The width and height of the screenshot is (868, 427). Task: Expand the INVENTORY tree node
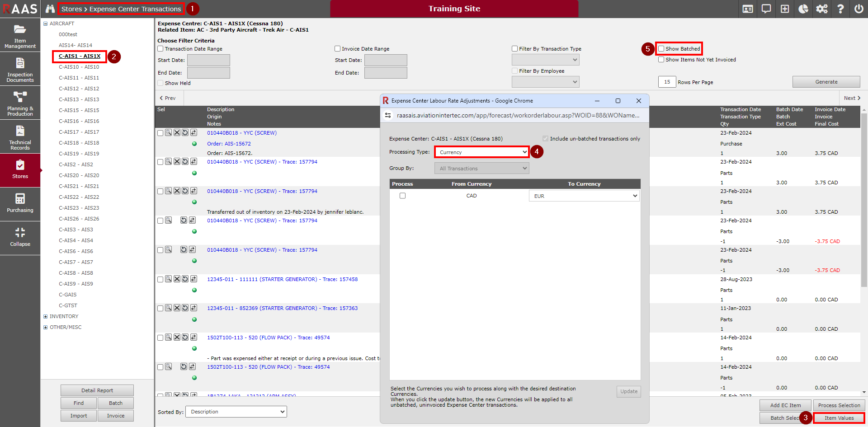click(45, 316)
